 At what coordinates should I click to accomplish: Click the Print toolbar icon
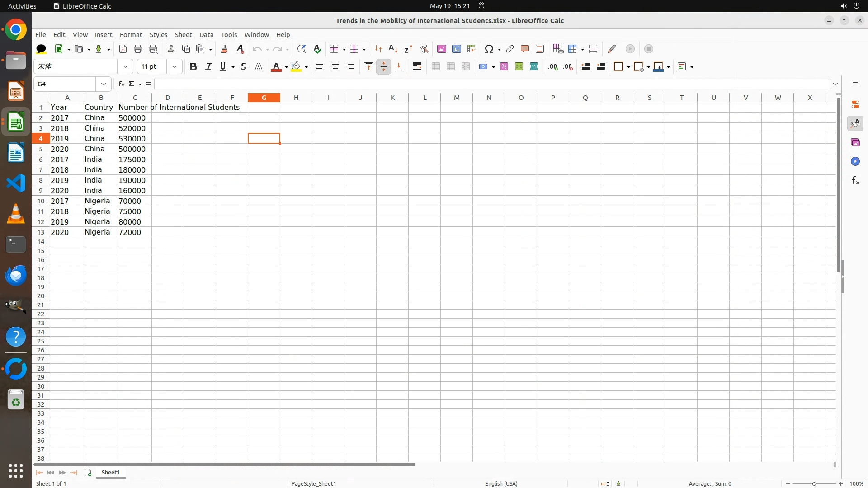pos(138,49)
